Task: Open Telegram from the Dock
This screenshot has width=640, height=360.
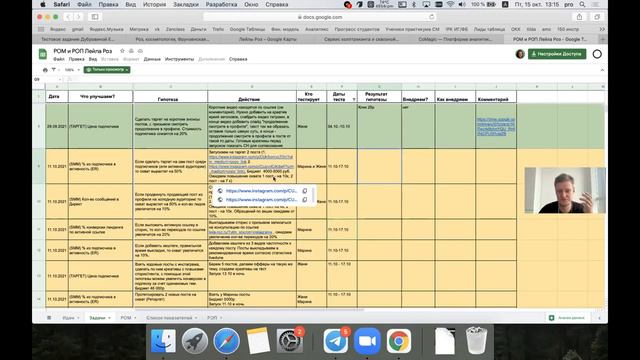Action: pyautogui.click(x=336, y=341)
